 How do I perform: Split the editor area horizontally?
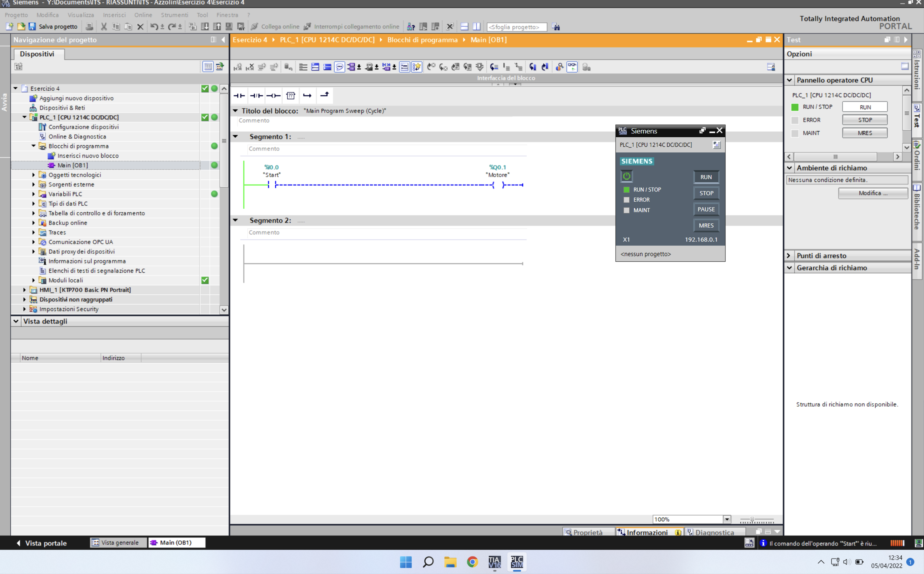coord(464,27)
